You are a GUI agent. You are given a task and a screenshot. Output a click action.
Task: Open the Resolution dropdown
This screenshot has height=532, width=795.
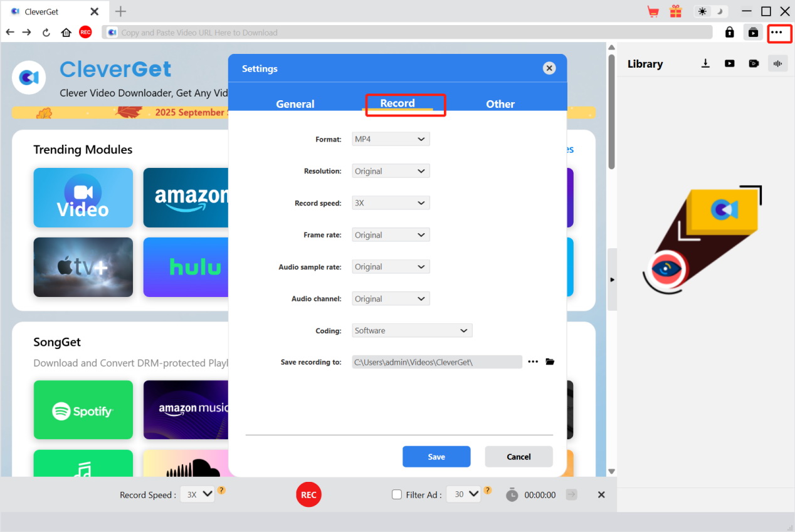click(391, 171)
